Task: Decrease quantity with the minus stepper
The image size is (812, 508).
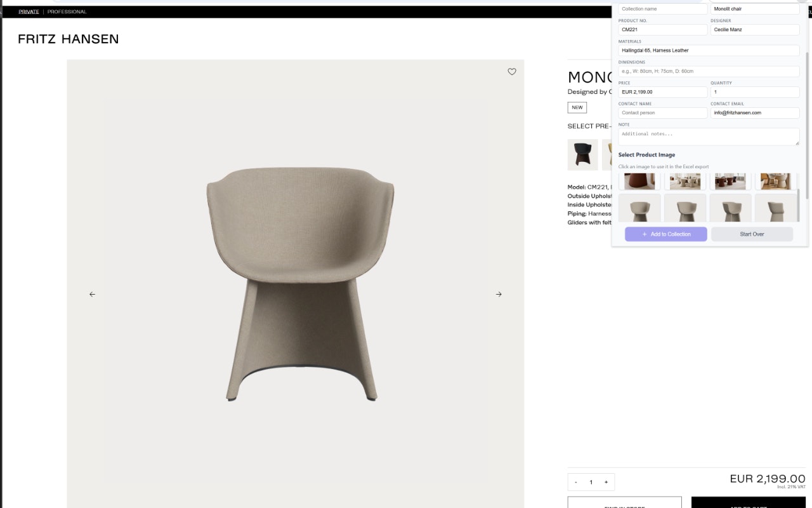Action: [576, 482]
